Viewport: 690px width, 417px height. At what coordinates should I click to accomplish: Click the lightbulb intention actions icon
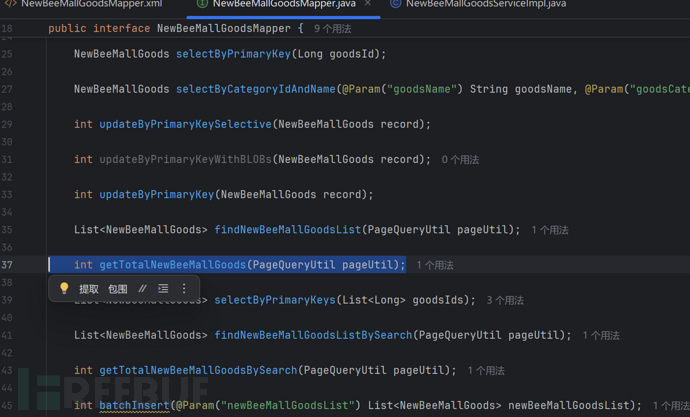tap(64, 289)
